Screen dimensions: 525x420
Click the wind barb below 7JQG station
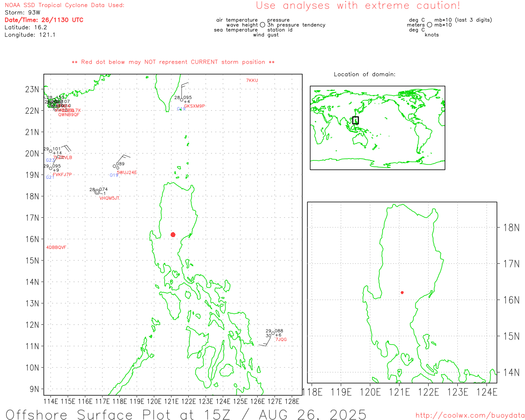tap(265, 341)
